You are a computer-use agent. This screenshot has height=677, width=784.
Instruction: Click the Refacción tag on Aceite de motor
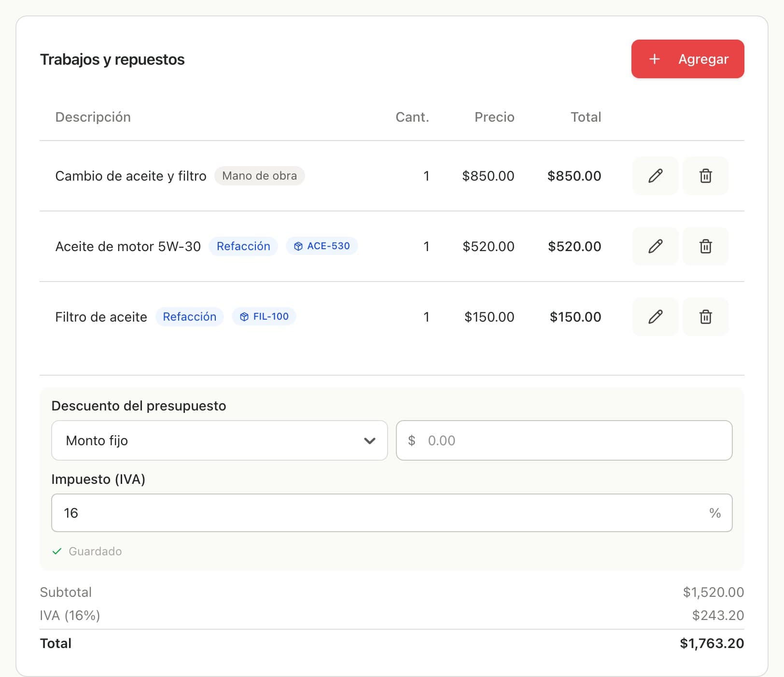pyautogui.click(x=243, y=246)
